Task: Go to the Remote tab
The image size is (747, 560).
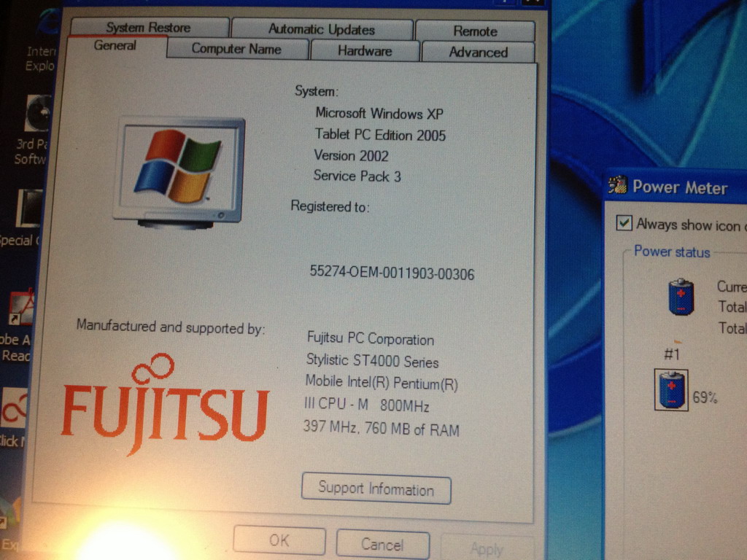Action: pyautogui.click(x=475, y=31)
